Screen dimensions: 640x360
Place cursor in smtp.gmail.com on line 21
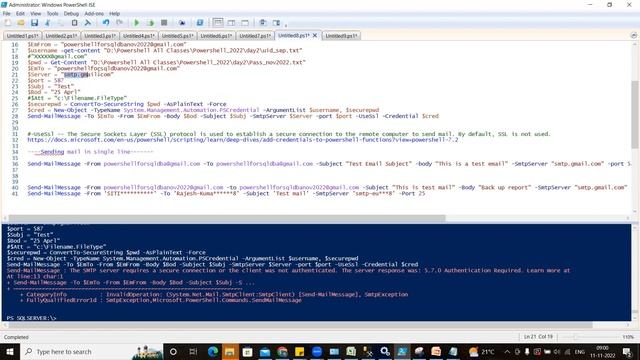(88, 74)
